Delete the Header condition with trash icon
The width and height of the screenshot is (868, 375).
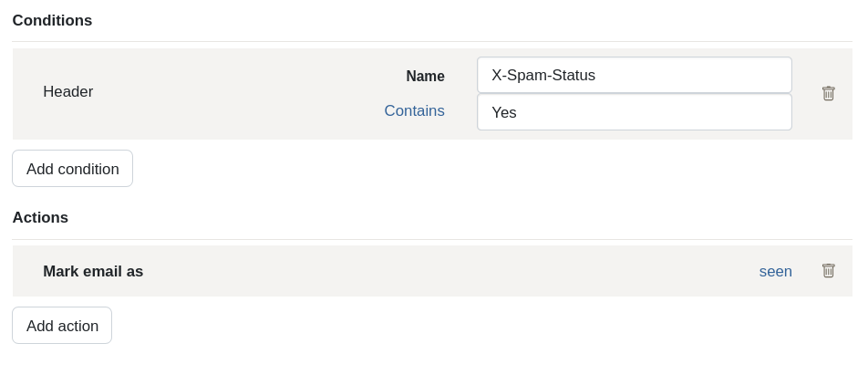[x=828, y=93]
